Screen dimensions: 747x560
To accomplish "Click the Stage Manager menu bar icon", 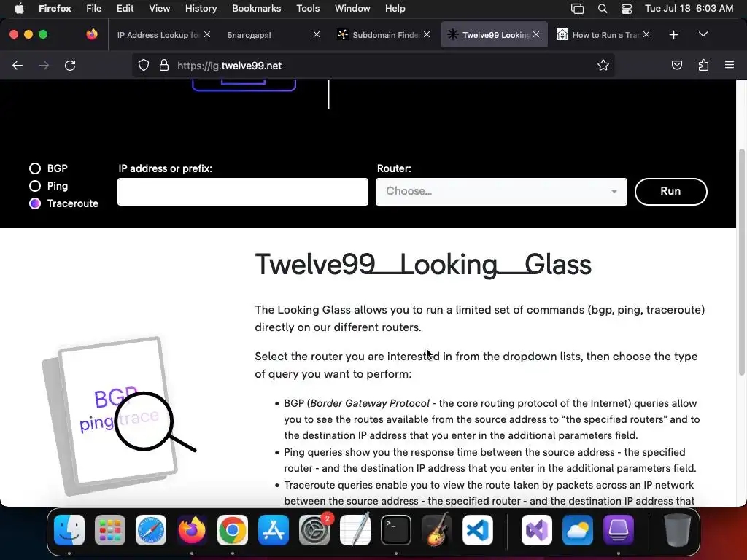I will point(578,8).
